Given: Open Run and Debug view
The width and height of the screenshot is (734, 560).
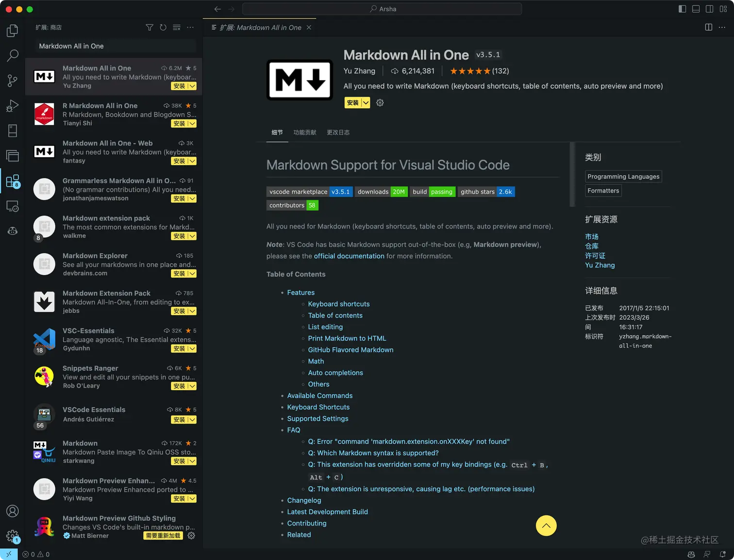Looking at the screenshot, I should [x=13, y=106].
